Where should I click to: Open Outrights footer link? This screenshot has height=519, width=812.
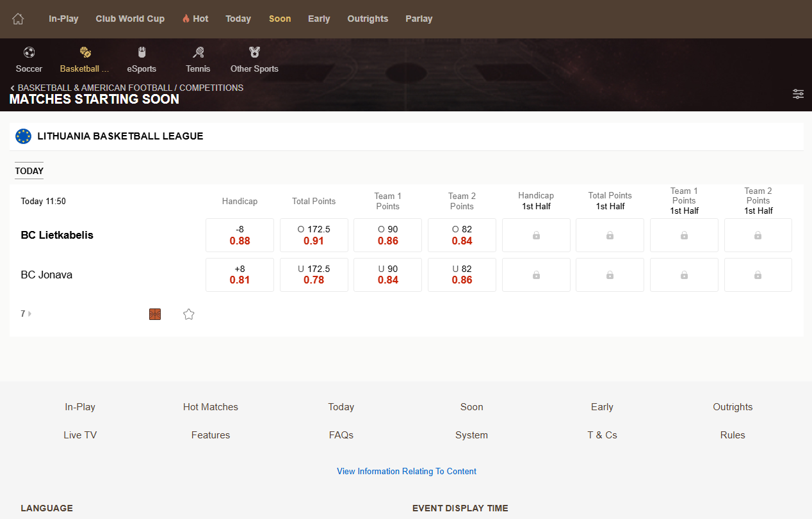coord(733,407)
